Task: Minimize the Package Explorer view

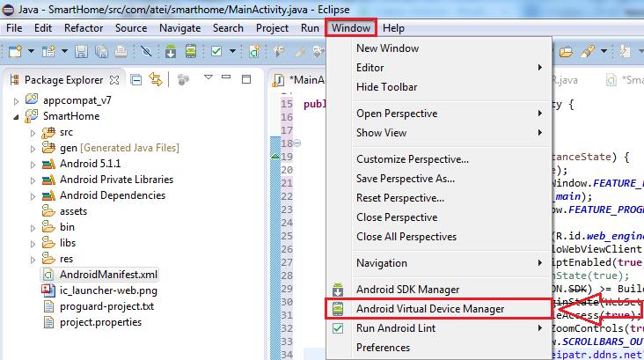Action: coord(226,77)
